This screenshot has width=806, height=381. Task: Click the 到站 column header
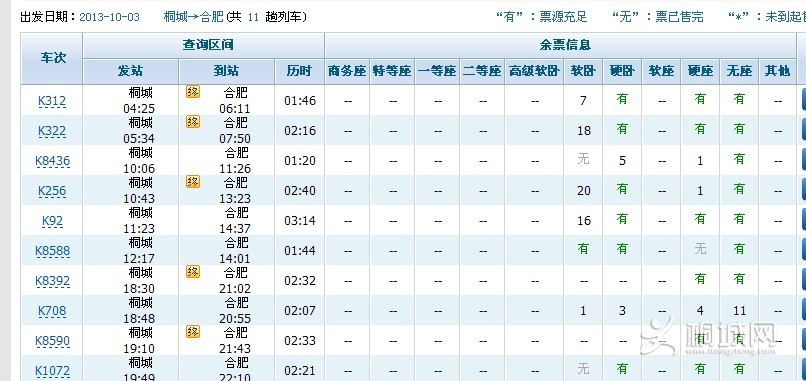226,71
